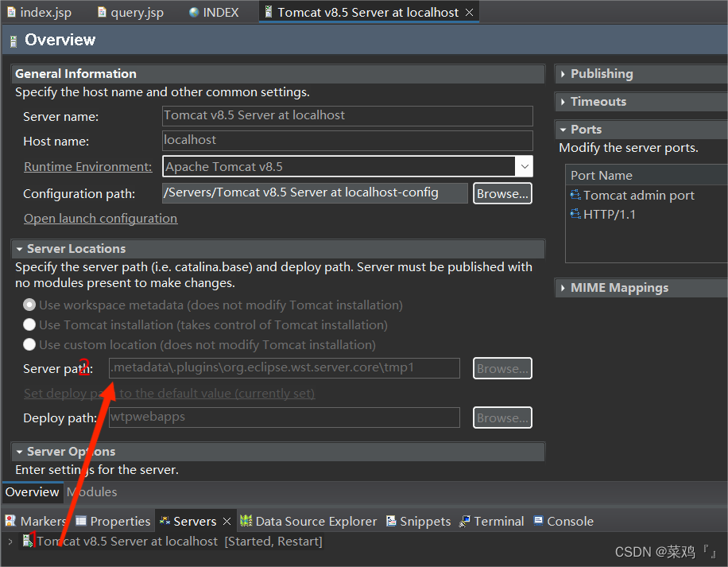Browse for the Deploy path
The height and width of the screenshot is (567, 728).
(502, 417)
